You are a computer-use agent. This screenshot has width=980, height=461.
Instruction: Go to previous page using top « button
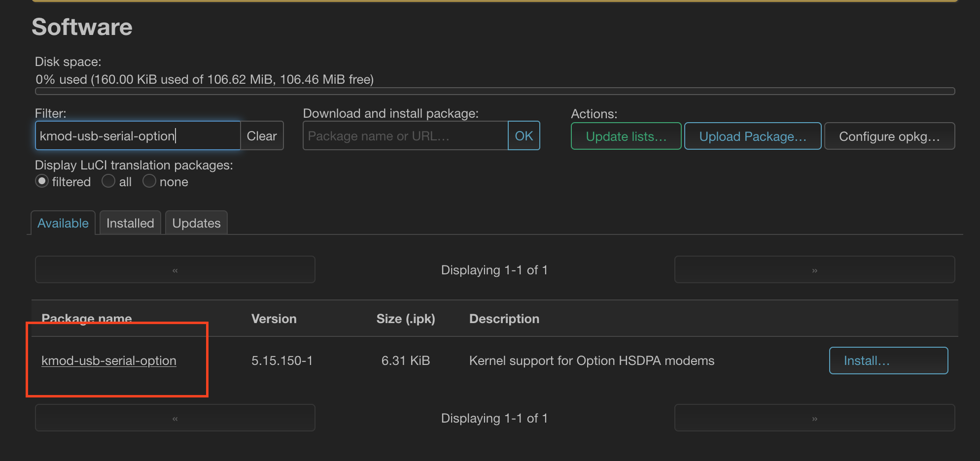pyautogui.click(x=175, y=270)
